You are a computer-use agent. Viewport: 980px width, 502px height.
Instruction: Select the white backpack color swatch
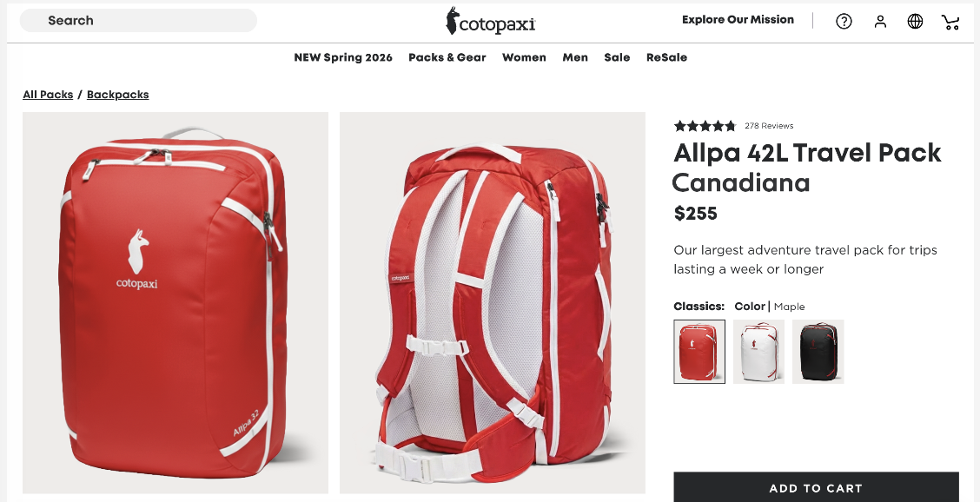(758, 352)
